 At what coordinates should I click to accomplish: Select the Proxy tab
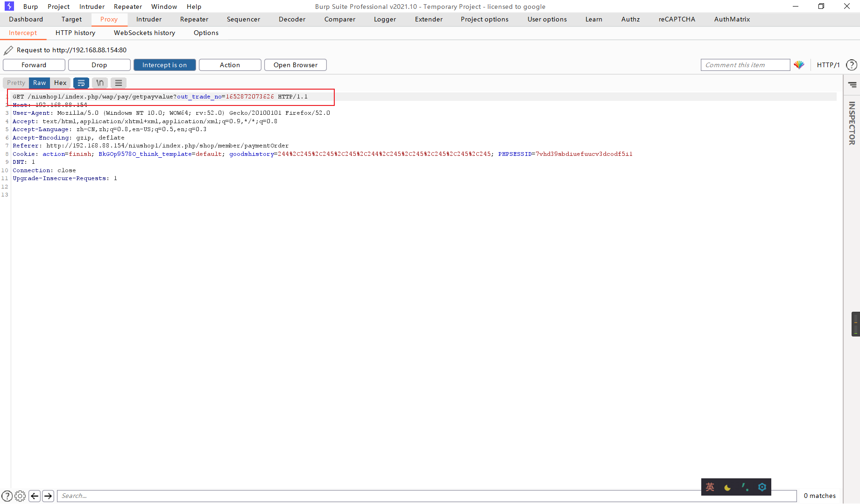pyautogui.click(x=109, y=19)
